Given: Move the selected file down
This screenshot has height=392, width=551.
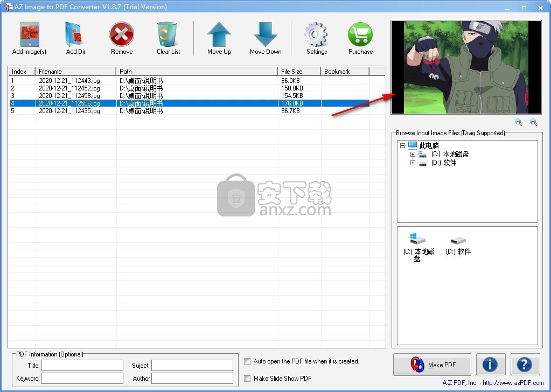Looking at the screenshot, I should [266, 34].
